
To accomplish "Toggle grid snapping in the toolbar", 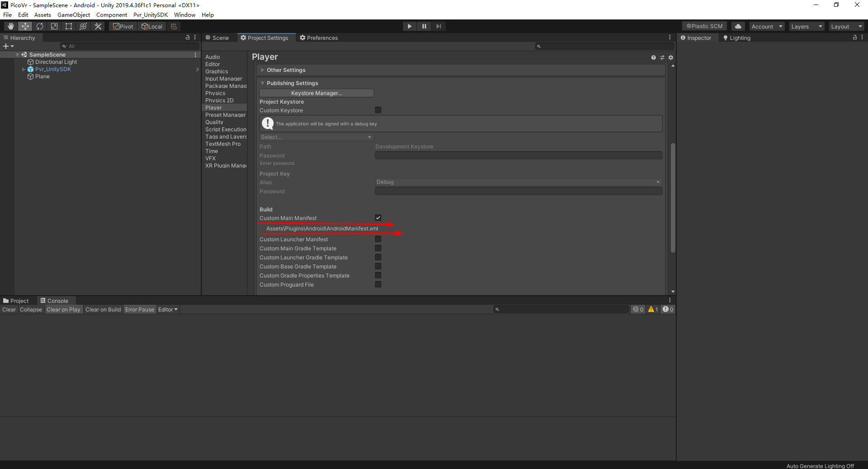I will point(173,26).
